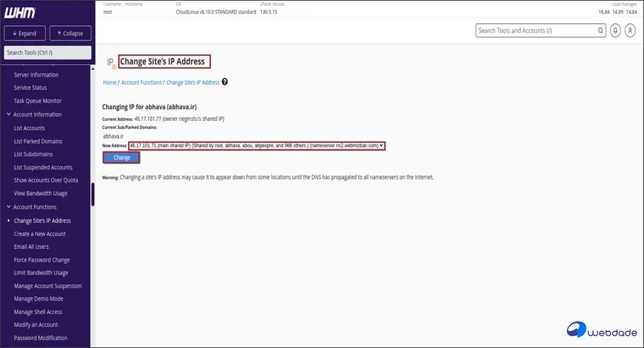Collapse the Account Information section

[x=8, y=115]
